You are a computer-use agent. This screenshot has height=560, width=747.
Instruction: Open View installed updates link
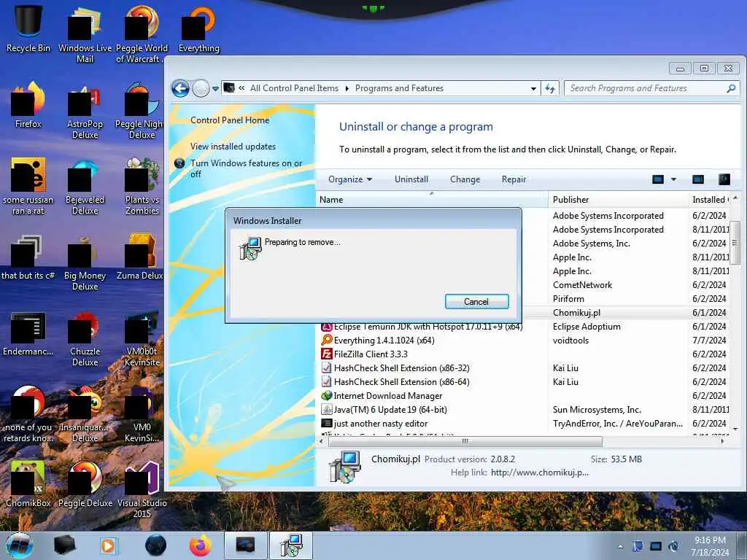[233, 147]
